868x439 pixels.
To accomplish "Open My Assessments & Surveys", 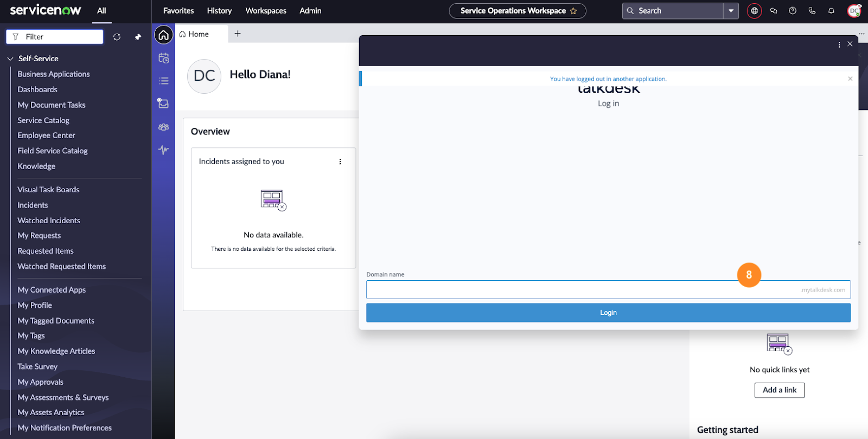I will (x=63, y=398).
